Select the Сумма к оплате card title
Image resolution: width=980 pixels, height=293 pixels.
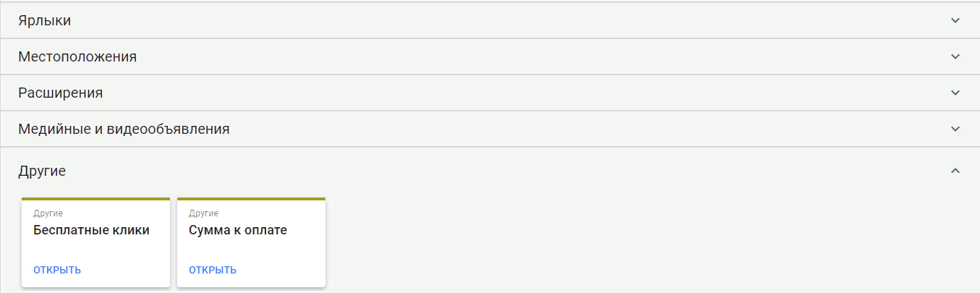pos(238,231)
